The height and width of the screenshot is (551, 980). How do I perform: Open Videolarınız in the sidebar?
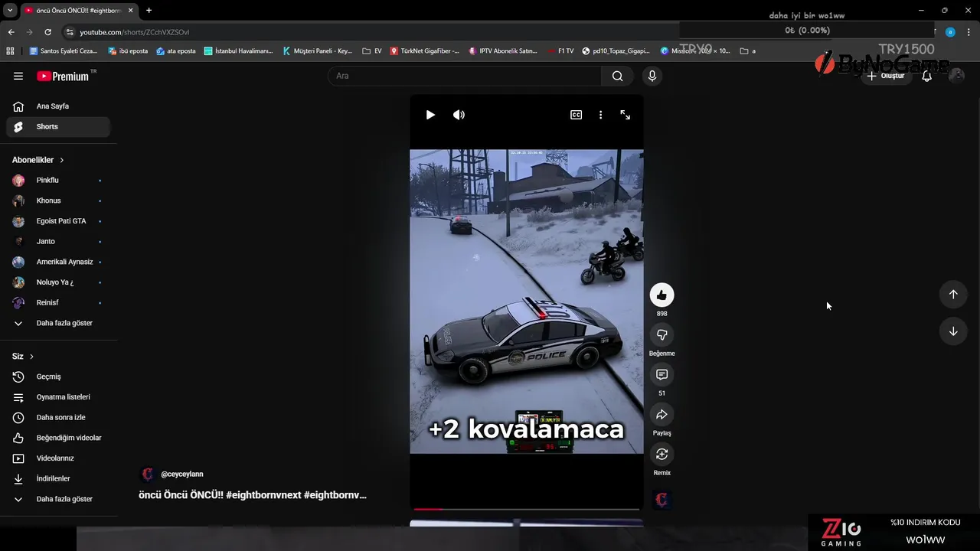pyautogui.click(x=58, y=458)
